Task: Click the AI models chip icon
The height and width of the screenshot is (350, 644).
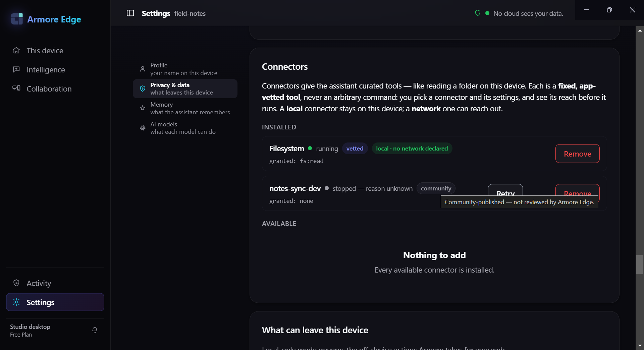Action: (143, 128)
